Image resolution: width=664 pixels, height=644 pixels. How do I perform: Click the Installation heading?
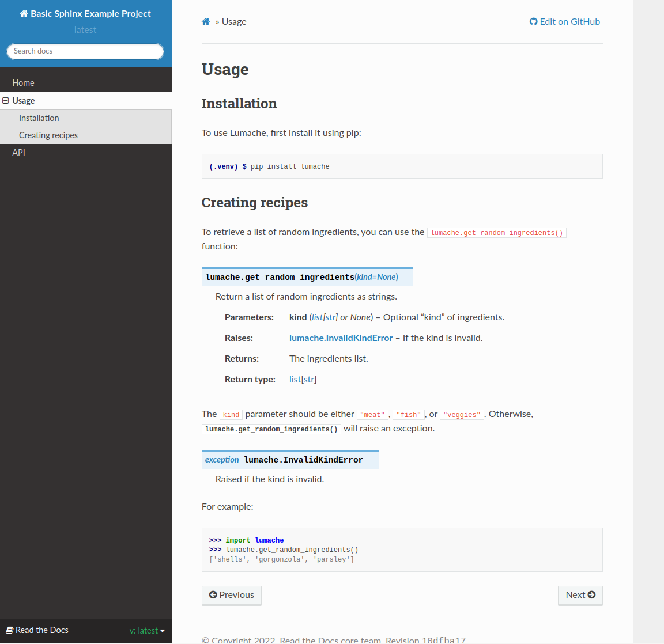click(239, 104)
